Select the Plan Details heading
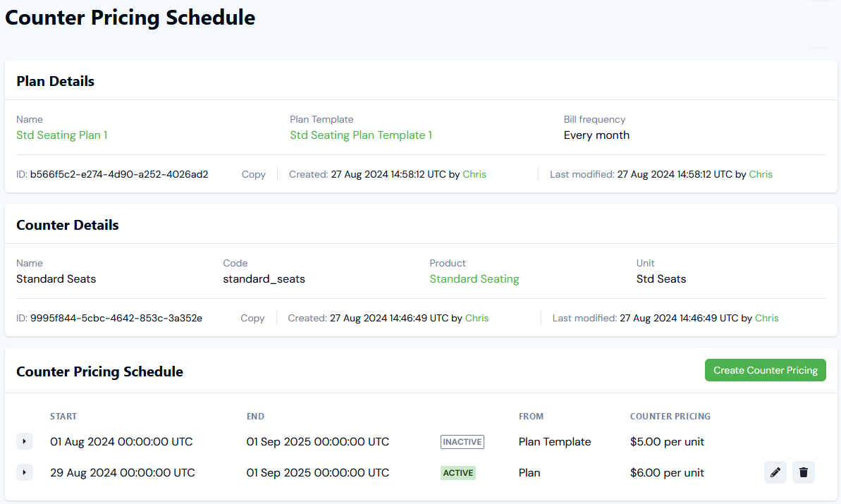Viewport: 841px width, 504px height. click(x=55, y=81)
